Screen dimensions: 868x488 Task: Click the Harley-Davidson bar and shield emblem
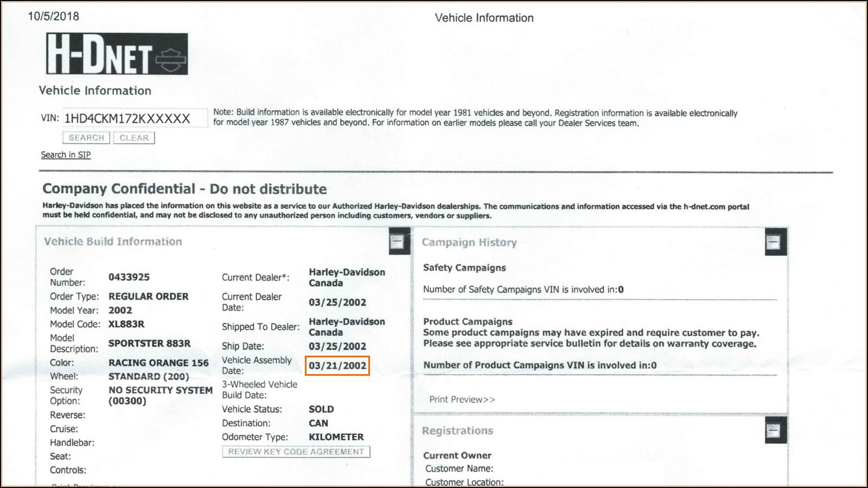tap(171, 56)
